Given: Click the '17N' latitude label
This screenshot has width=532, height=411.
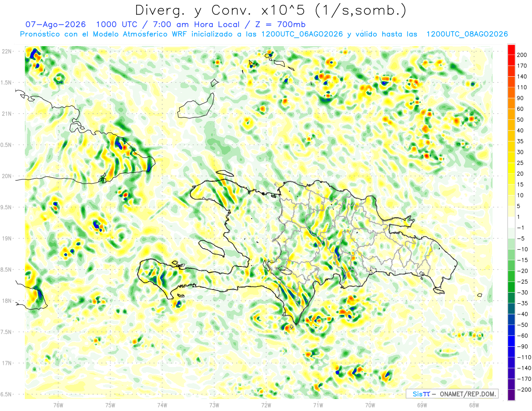Looking at the screenshot, I should (x=7, y=363).
